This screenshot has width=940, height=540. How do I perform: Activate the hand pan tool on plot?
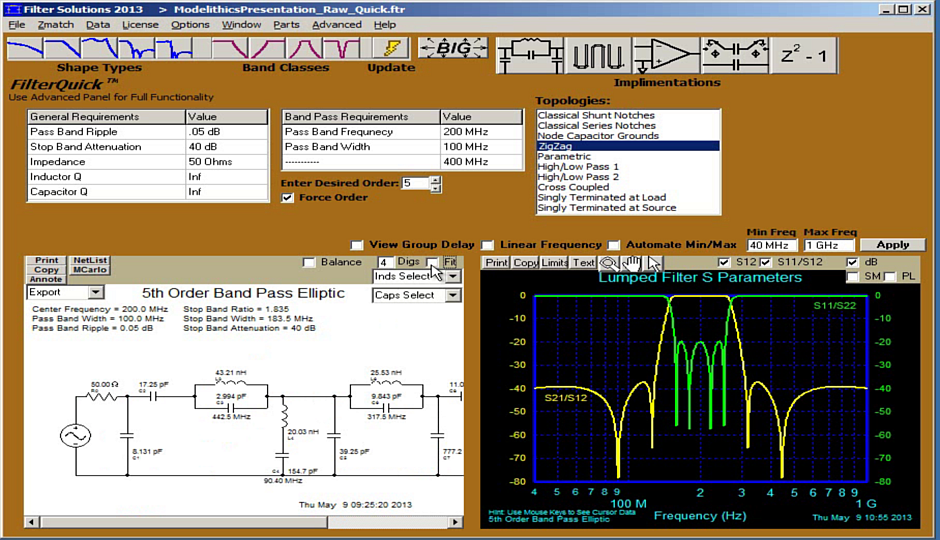point(631,263)
